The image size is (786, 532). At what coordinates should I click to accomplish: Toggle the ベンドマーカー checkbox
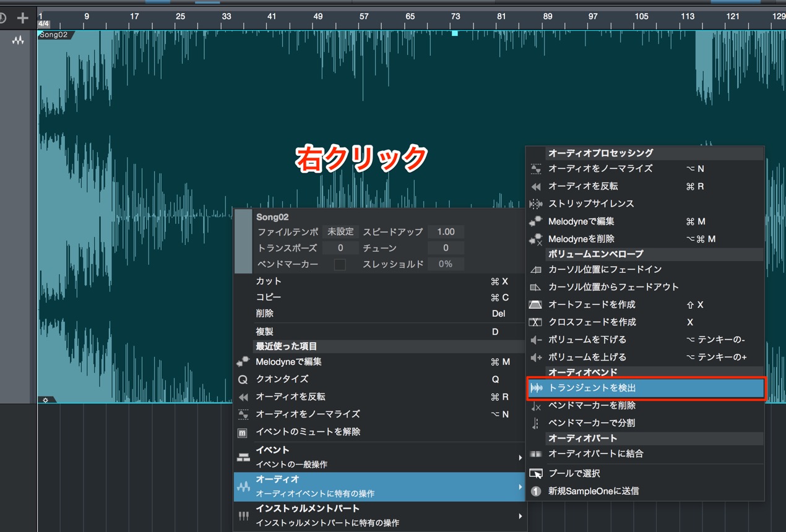pos(340,264)
